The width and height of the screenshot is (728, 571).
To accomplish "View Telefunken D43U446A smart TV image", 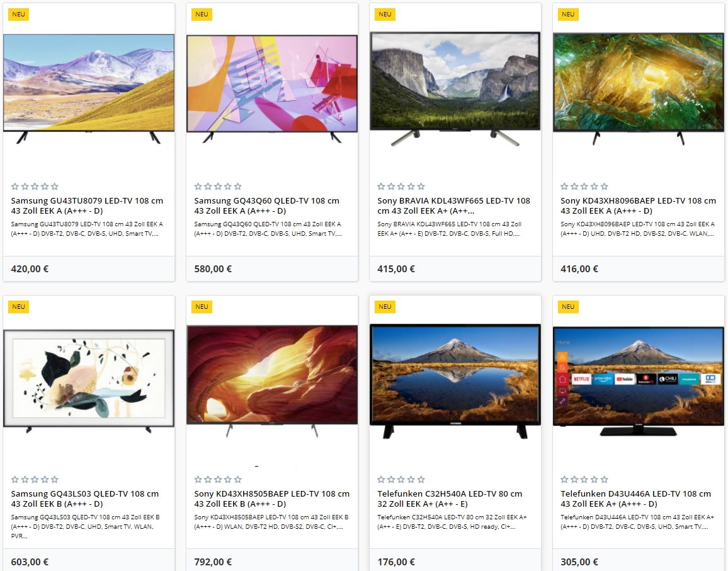I will [639, 381].
